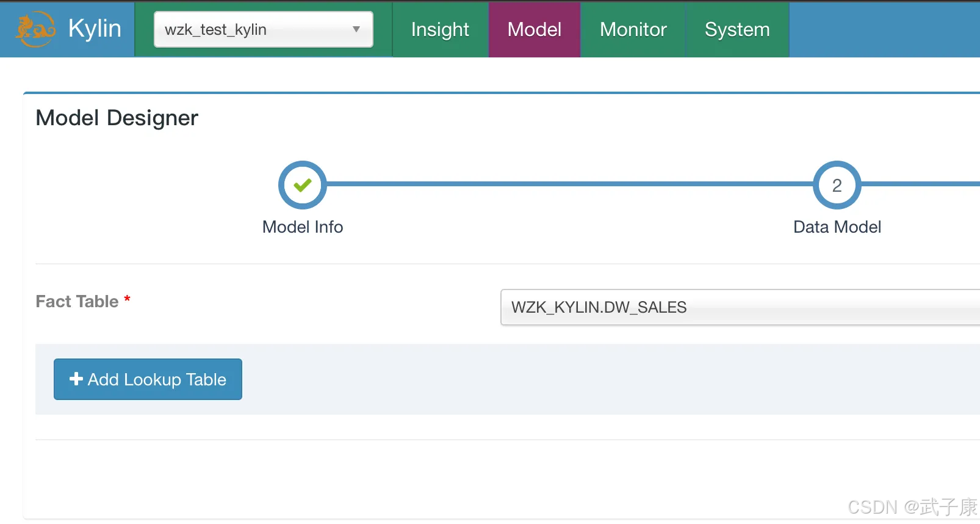Click the Model Info step label
The height and width of the screenshot is (524, 980).
pyautogui.click(x=303, y=227)
